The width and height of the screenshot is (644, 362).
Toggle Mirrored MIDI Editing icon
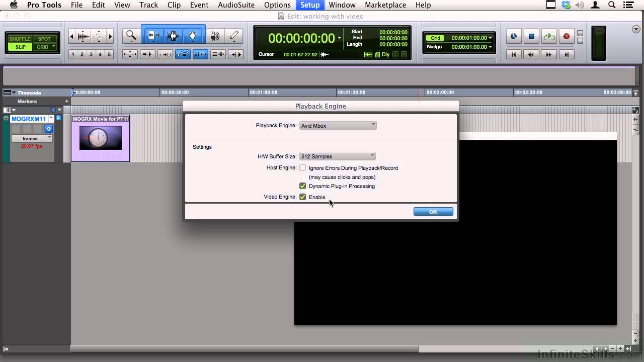point(165,54)
